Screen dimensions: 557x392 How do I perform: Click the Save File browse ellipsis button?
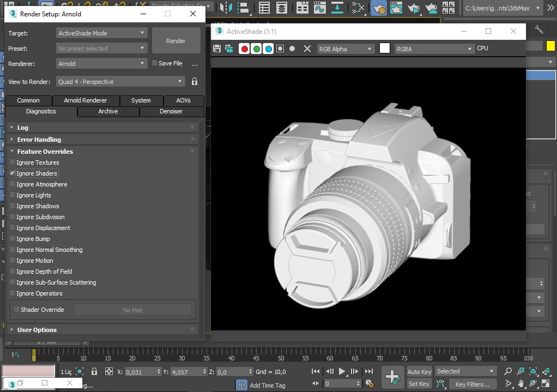click(195, 64)
